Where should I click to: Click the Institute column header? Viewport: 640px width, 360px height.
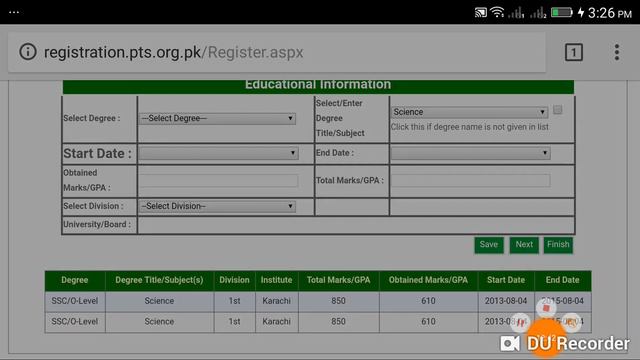click(x=276, y=280)
